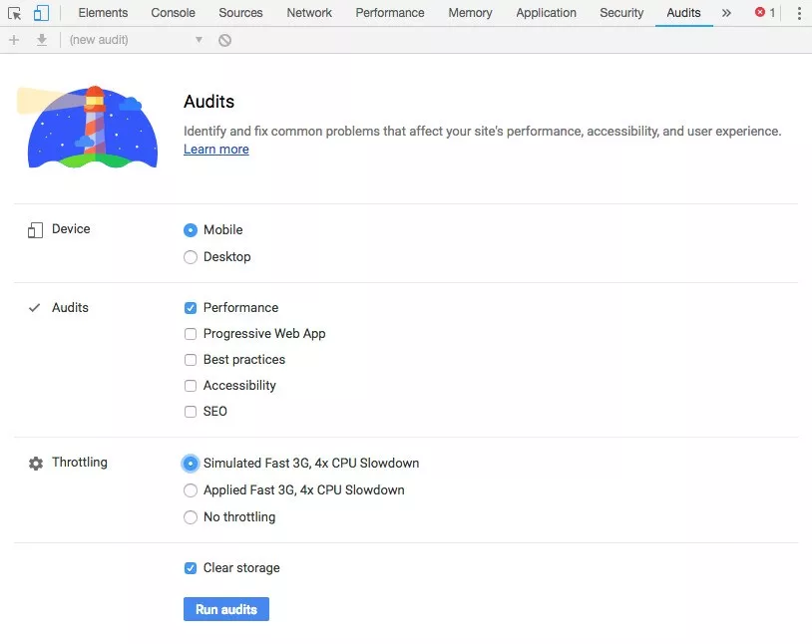
Task: Open the Console tab
Action: click(x=173, y=13)
